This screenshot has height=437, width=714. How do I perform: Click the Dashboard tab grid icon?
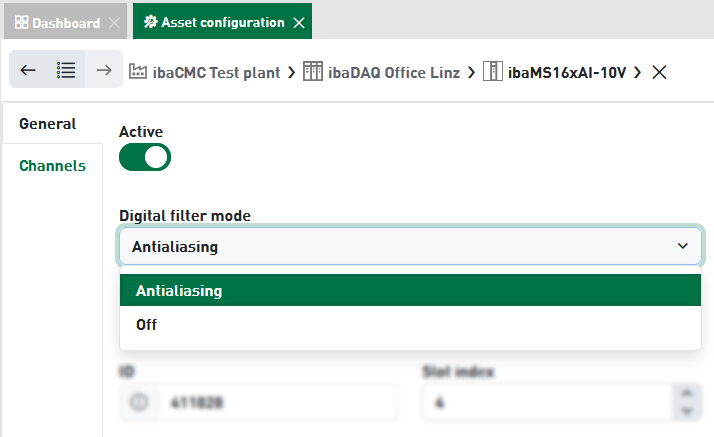point(21,22)
